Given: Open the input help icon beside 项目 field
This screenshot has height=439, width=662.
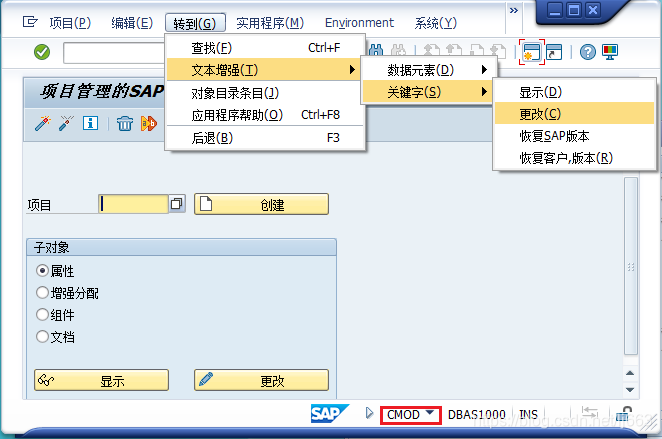Looking at the screenshot, I should point(177,204).
